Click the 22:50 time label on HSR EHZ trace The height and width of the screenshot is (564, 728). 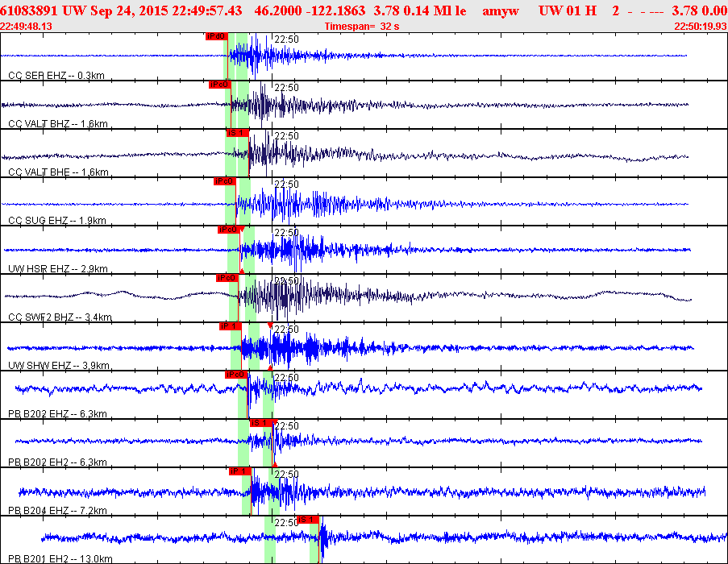(286, 233)
